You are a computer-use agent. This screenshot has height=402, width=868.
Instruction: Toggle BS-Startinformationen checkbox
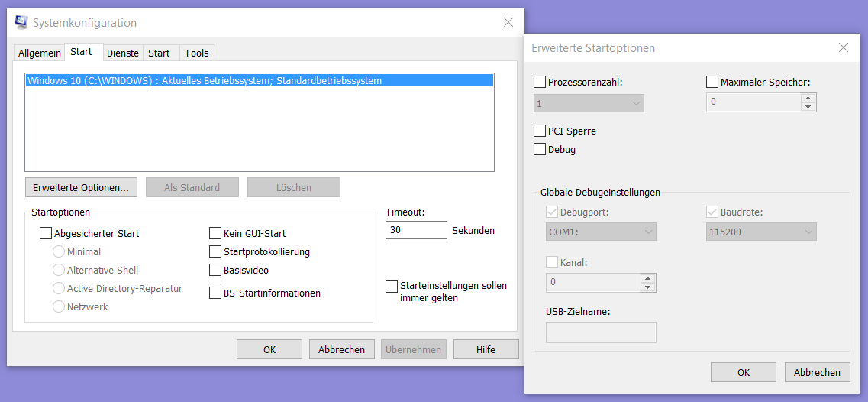pos(215,293)
